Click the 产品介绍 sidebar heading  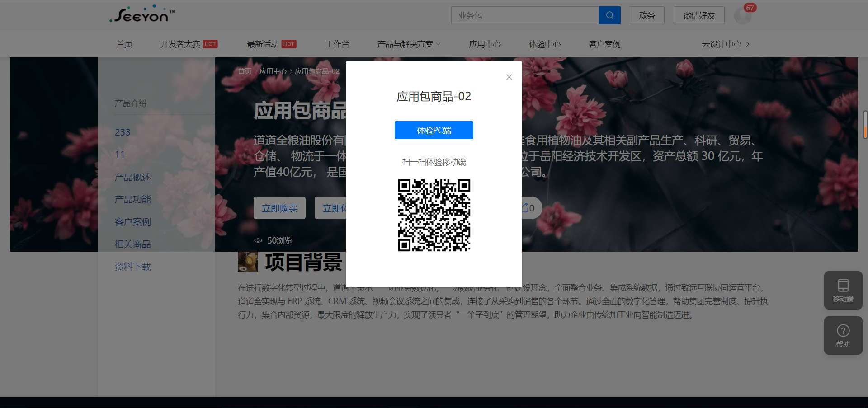(x=130, y=103)
